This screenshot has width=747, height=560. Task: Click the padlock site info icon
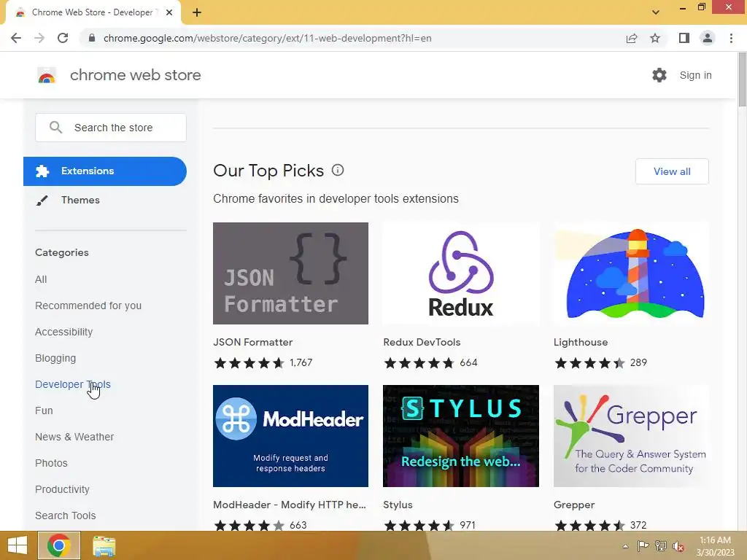92,38
